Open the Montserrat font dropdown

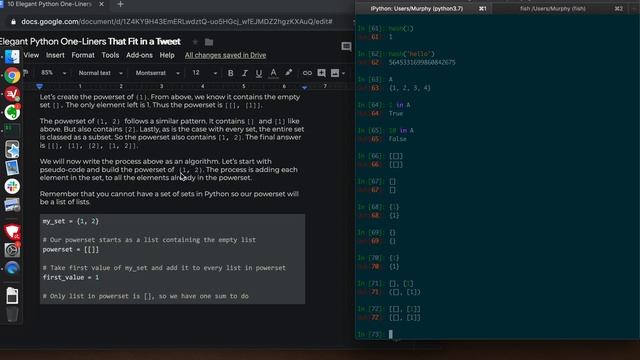[158, 73]
